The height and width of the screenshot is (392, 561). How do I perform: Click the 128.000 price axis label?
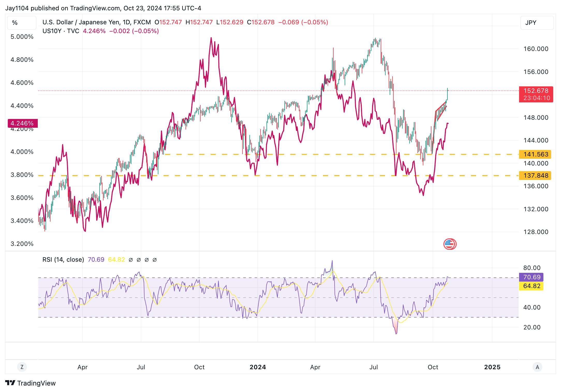pyautogui.click(x=536, y=232)
